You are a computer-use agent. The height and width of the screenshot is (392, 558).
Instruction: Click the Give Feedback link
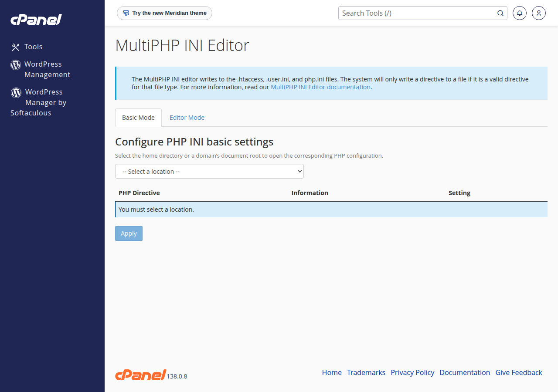coord(519,372)
